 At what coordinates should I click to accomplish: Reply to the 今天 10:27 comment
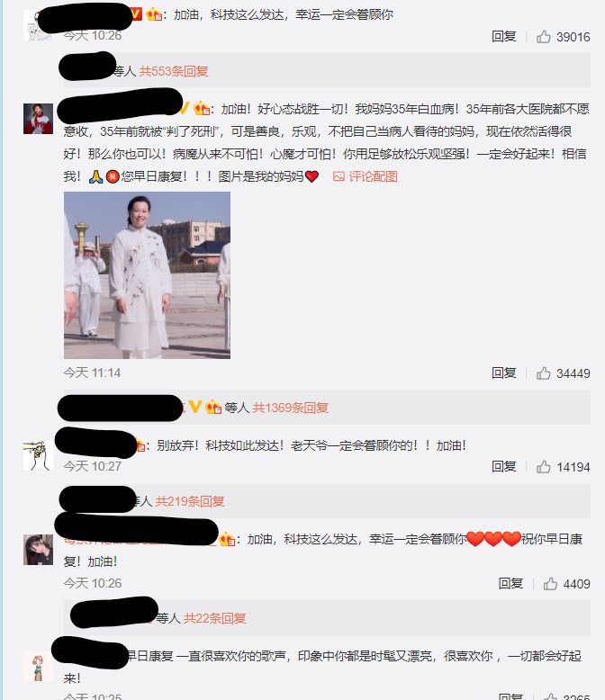tap(504, 467)
